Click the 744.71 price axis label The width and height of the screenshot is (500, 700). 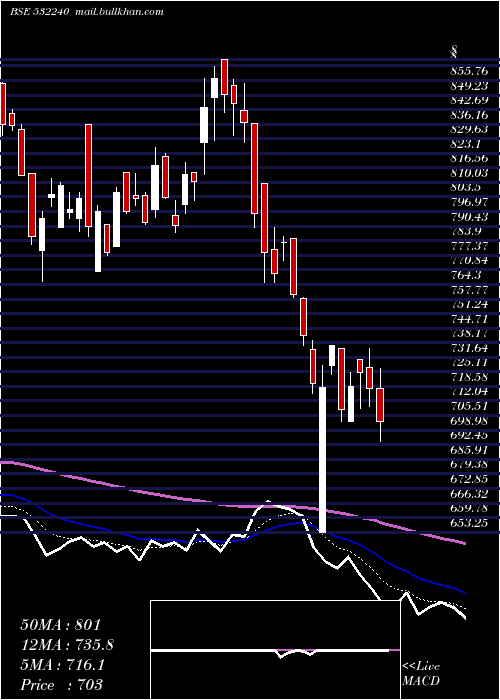(469, 319)
